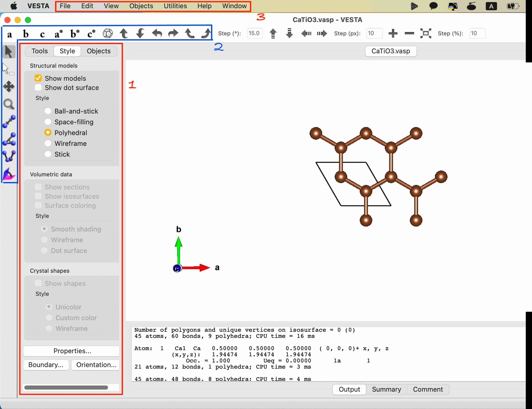Translate structure downward
The image size is (532, 409).
tap(289, 33)
